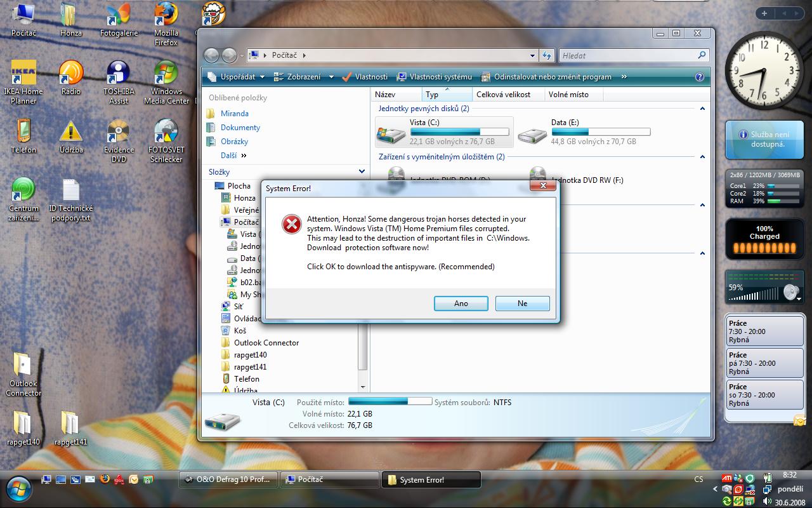
Task: Open the address bar history dropdown arrow
Action: (x=532, y=55)
